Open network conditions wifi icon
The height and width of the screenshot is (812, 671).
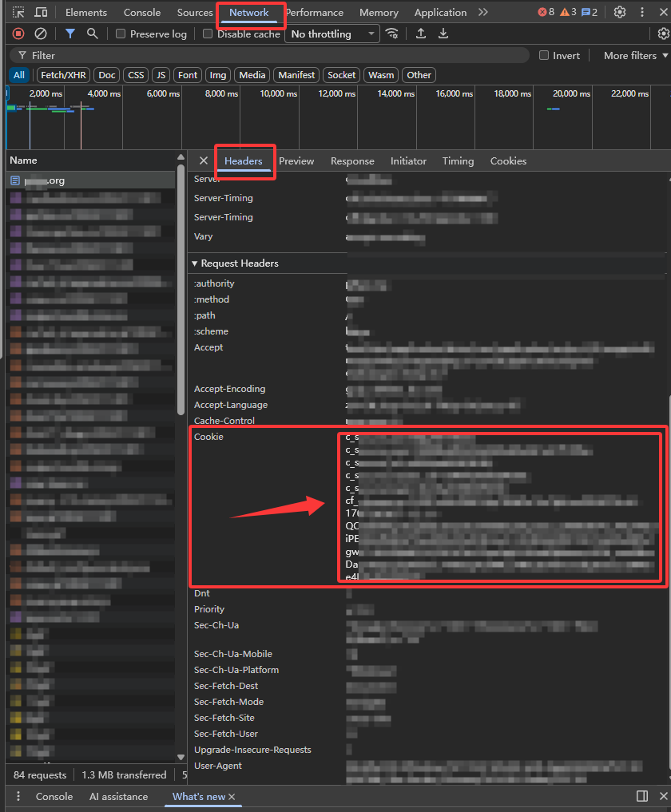[x=391, y=34]
